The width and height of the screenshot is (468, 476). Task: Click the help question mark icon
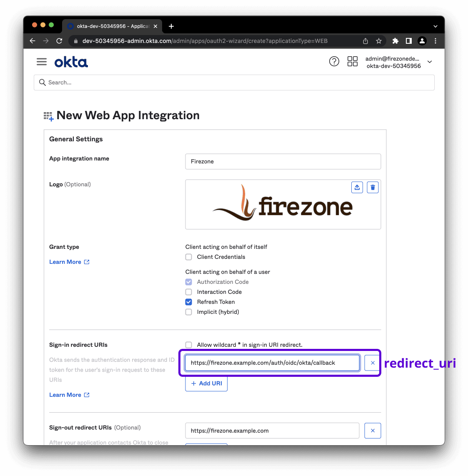coord(334,62)
